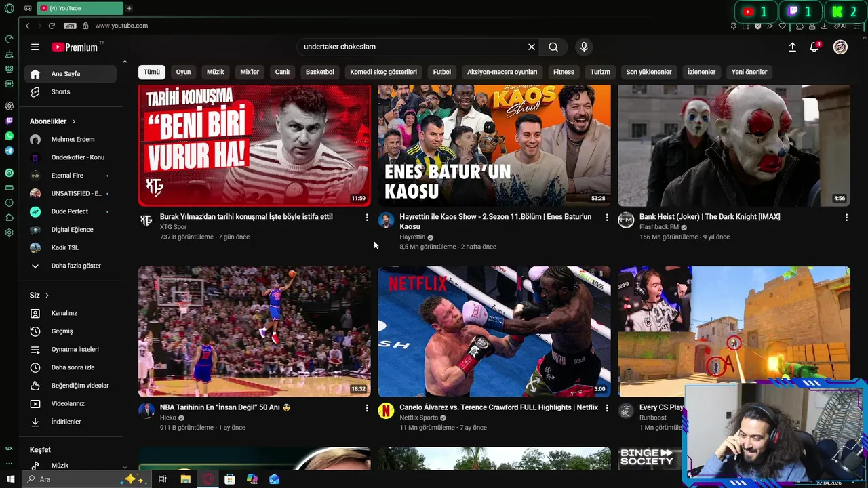Click the magnifier search button
Screen dimensions: 868x488
(x=553, y=47)
